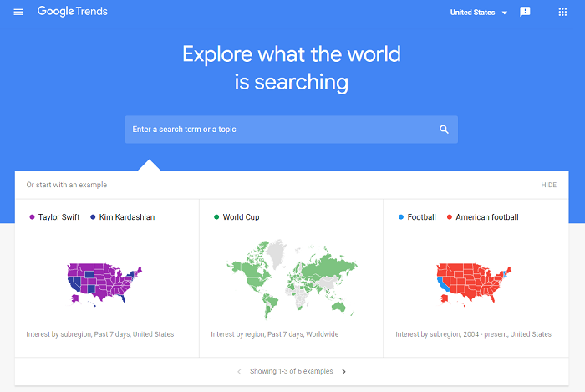Click the Taylor Swift term label
The image size is (585, 392).
click(58, 217)
